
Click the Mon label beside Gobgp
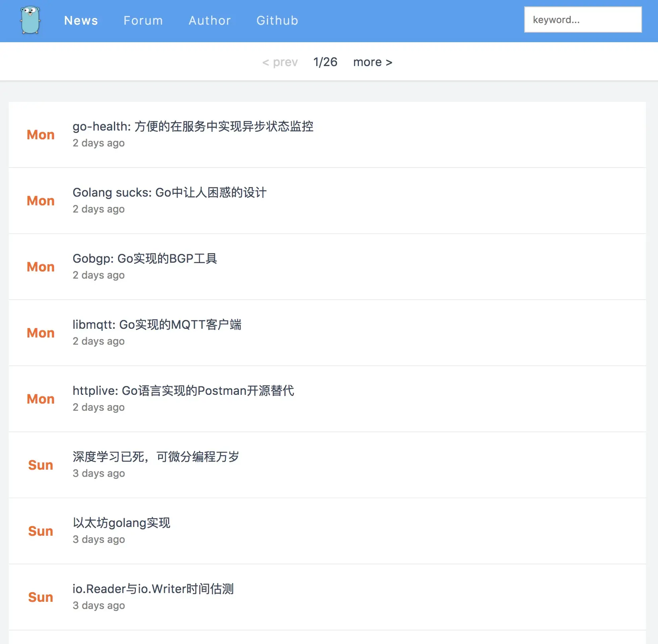[x=41, y=267]
